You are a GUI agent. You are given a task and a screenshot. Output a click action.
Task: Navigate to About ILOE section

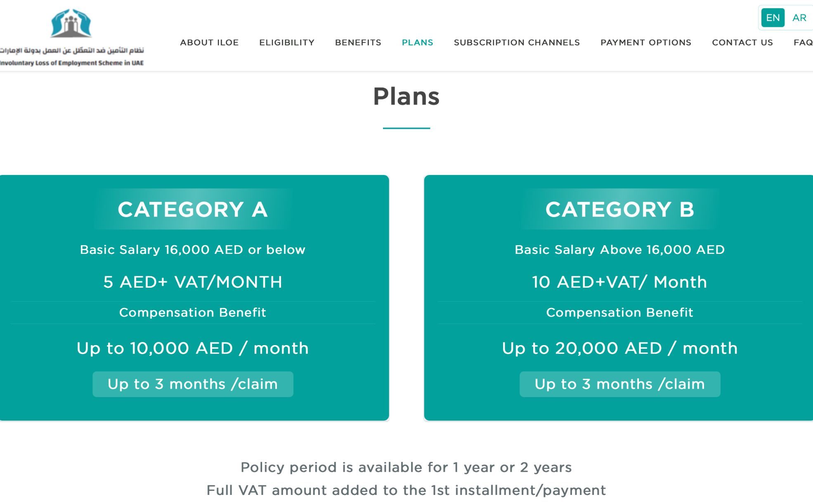click(211, 43)
